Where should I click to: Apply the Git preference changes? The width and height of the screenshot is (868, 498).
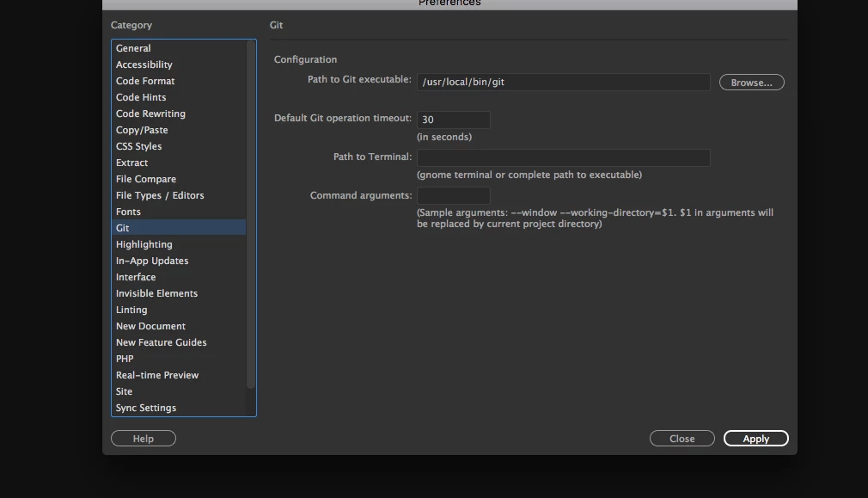tap(755, 439)
